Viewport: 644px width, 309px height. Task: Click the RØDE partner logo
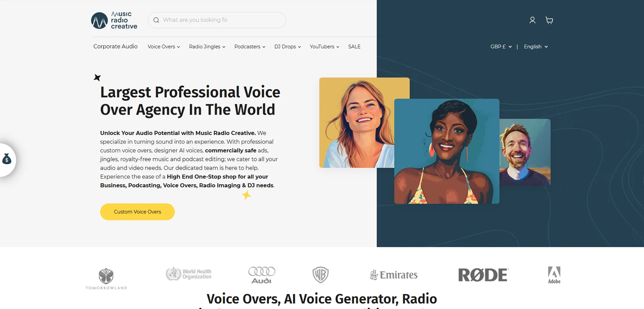(483, 274)
